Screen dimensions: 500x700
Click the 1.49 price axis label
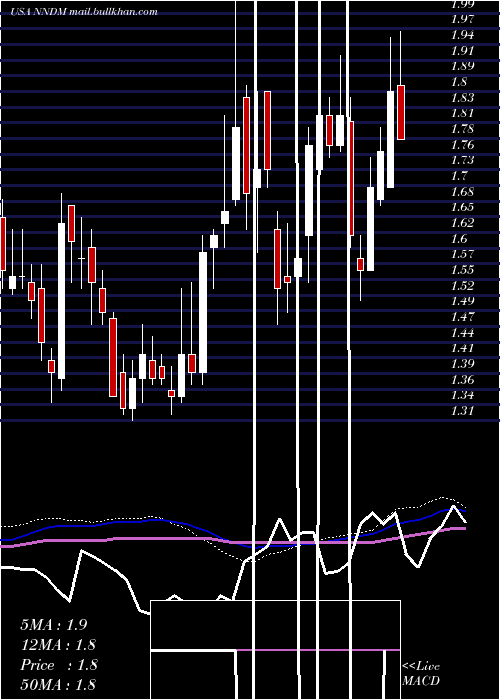tap(462, 301)
